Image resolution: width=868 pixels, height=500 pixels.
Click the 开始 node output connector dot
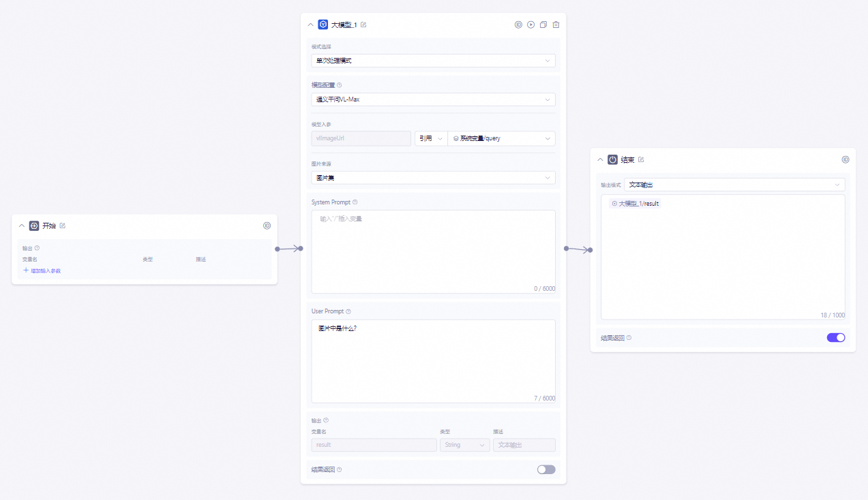tap(278, 249)
